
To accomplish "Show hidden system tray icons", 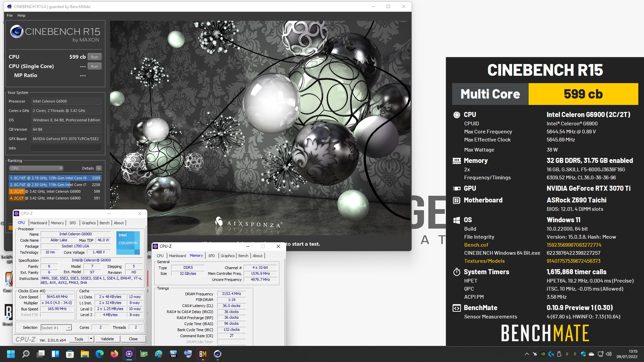I will (x=527, y=354).
